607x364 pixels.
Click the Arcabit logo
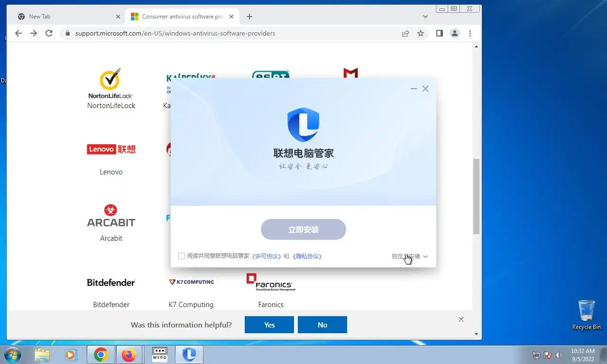tap(111, 216)
